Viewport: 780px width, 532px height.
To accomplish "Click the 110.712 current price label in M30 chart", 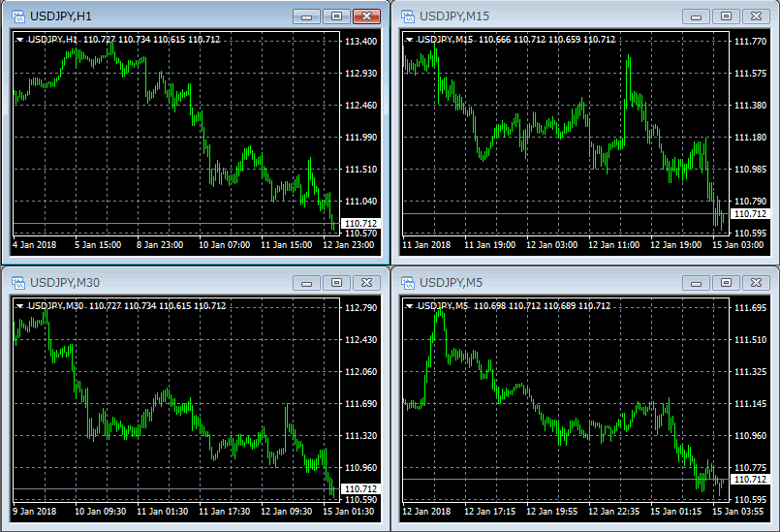I will (361, 489).
